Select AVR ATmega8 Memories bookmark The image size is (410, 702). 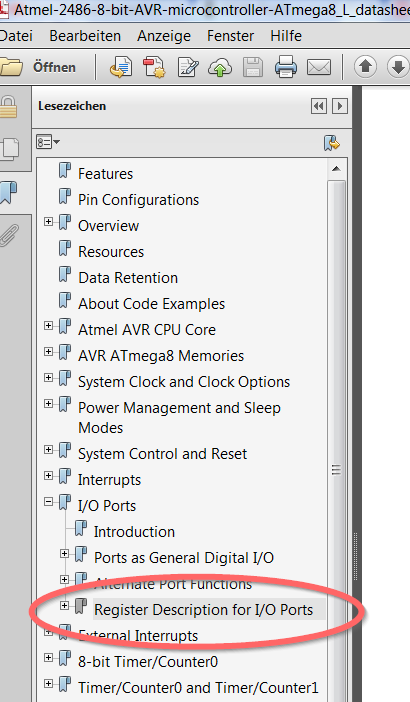pos(161,355)
